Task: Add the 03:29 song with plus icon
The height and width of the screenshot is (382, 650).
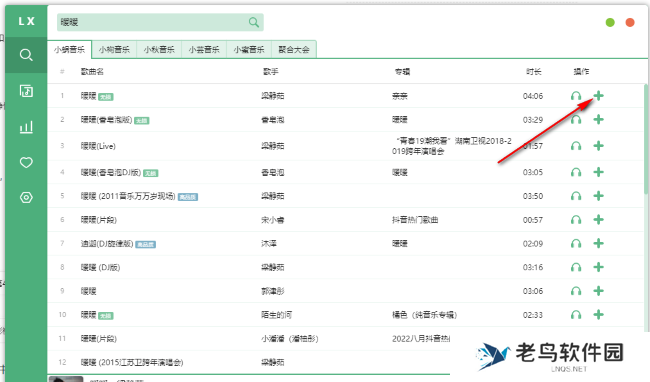Action: [598, 119]
